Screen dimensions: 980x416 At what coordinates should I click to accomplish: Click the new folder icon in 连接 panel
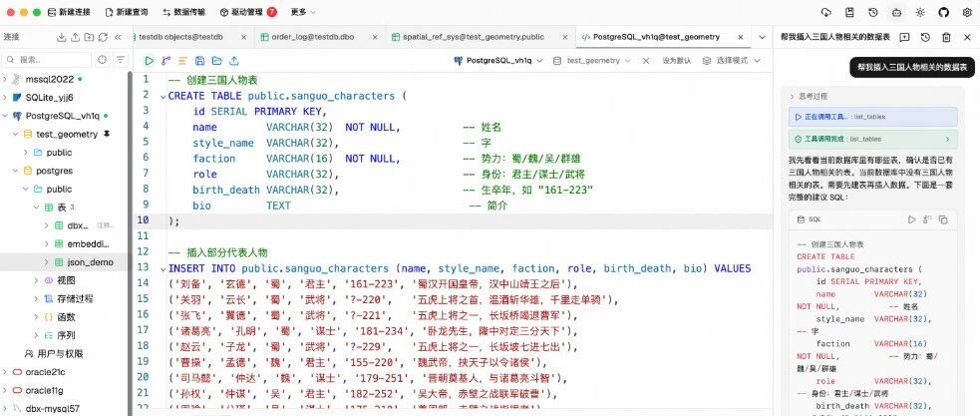tap(89, 38)
